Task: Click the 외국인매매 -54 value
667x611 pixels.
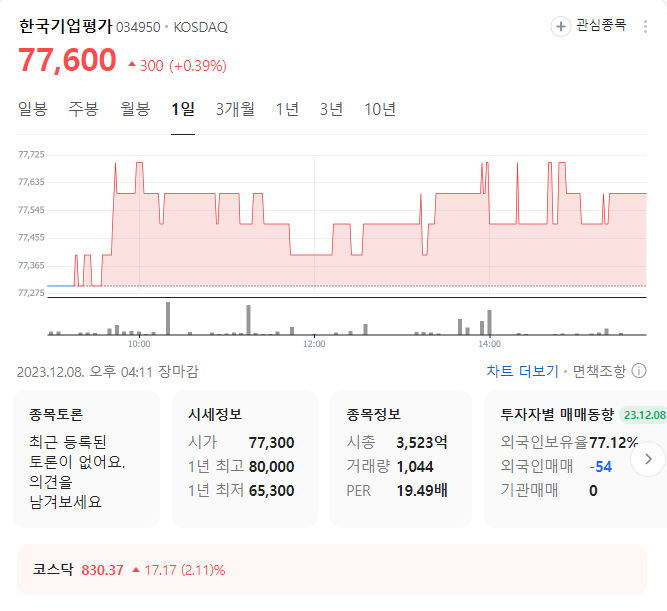Action: click(601, 467)
